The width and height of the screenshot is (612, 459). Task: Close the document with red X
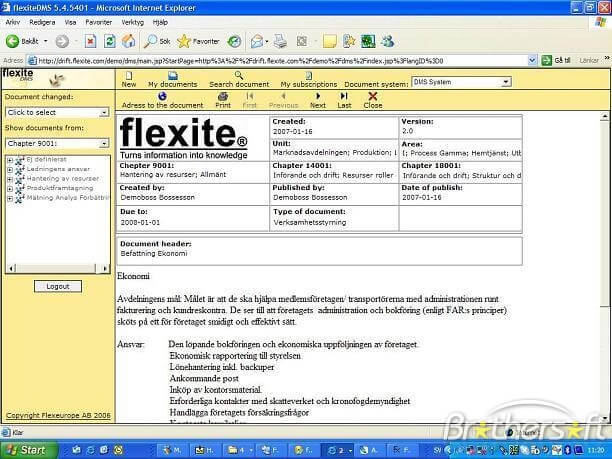pyautogui.click(x=373, y=100)
